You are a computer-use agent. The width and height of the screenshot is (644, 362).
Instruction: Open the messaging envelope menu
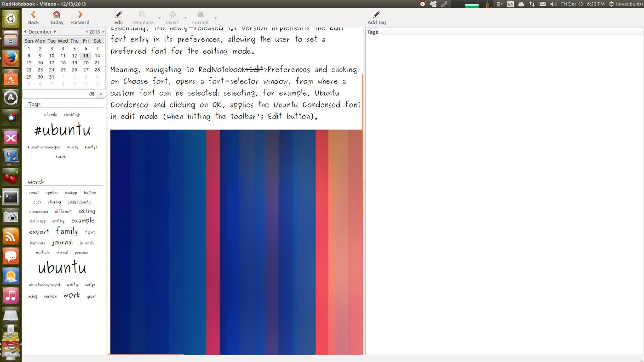tap(542, 4)
